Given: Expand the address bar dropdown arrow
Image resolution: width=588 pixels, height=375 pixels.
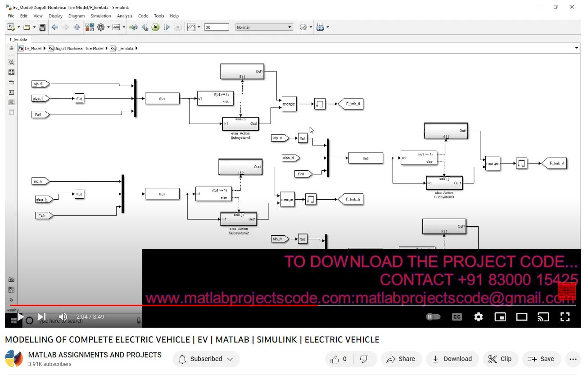Looking at the screenshot, I should (x=577, y=48).
